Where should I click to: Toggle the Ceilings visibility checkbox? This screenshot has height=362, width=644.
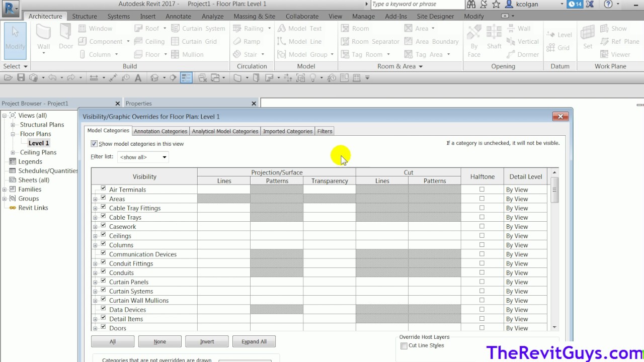[103, 235]
